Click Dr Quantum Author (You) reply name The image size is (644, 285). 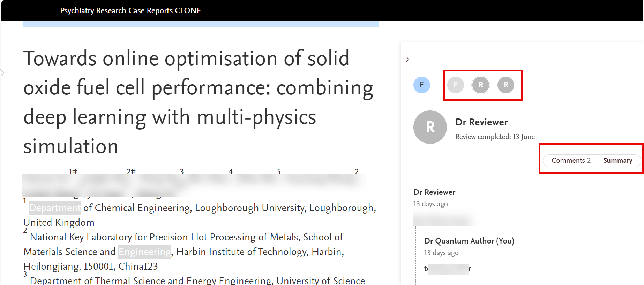[469, 241]
